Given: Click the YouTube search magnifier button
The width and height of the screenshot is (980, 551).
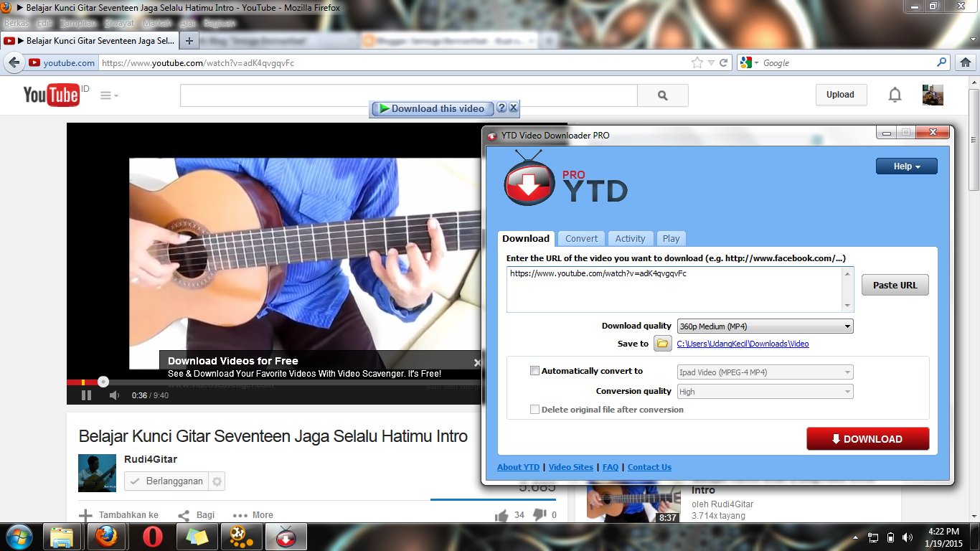Looking at the screenshot, I should pyautogui.click(x=662, y=95).
